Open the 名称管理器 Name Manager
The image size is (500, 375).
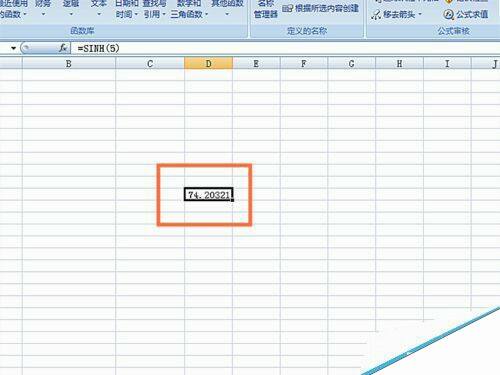[266, 9]
